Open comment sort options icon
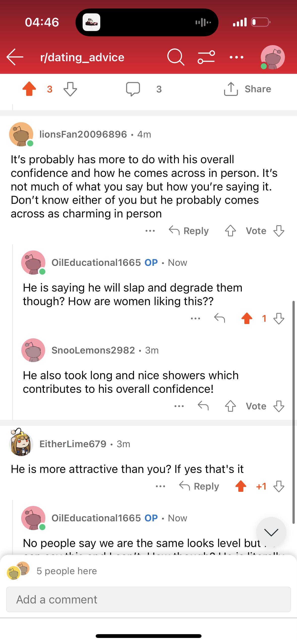This screenshot has width=297, height=644. (206, 57)
